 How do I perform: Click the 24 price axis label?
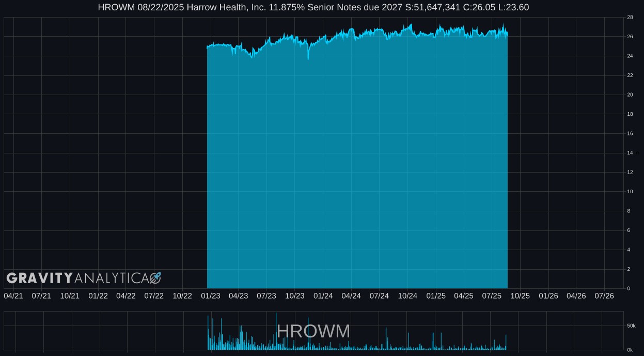[x=630, y=56]
